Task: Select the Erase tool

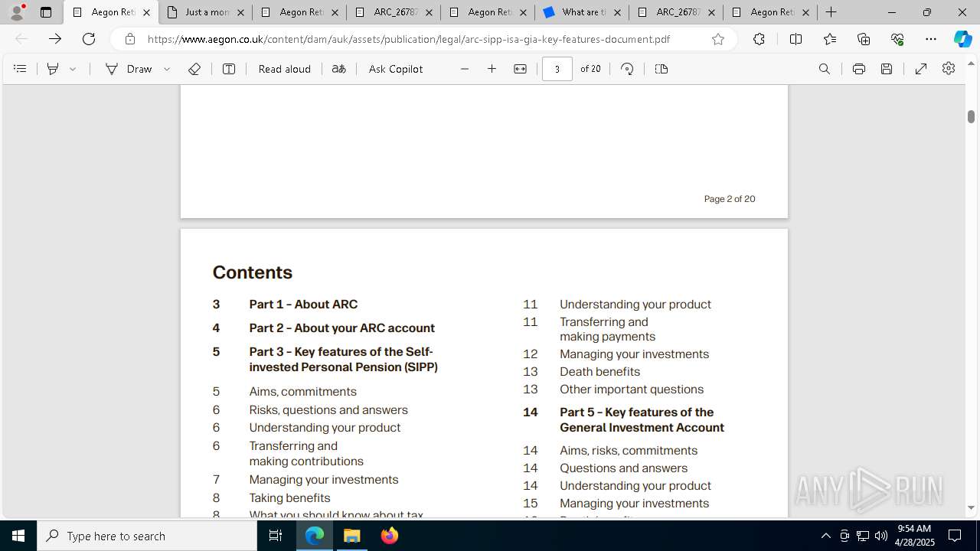Action: coord(194,69)
